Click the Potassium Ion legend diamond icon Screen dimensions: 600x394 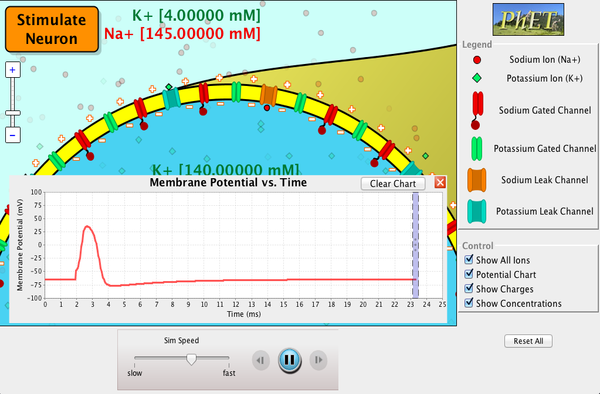coord(477,78)
